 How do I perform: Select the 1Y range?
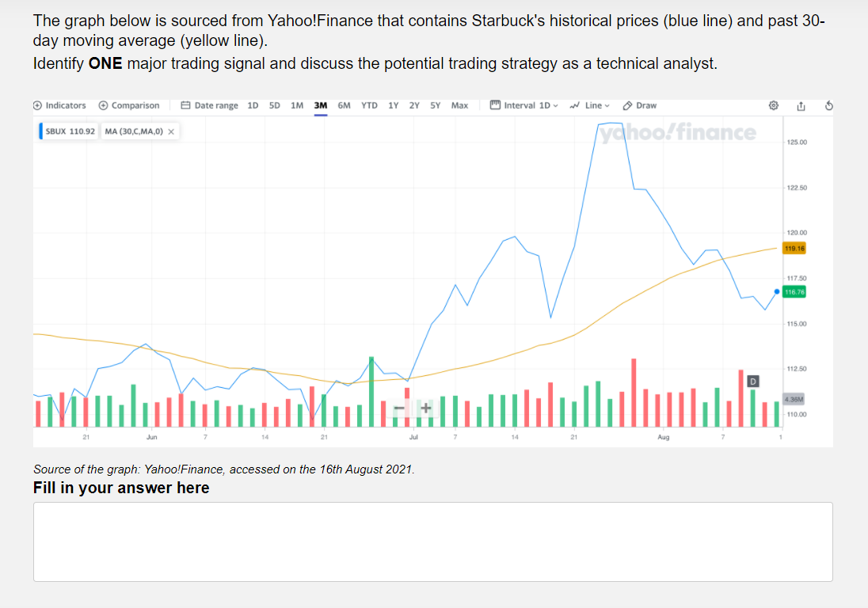point(393,105)
